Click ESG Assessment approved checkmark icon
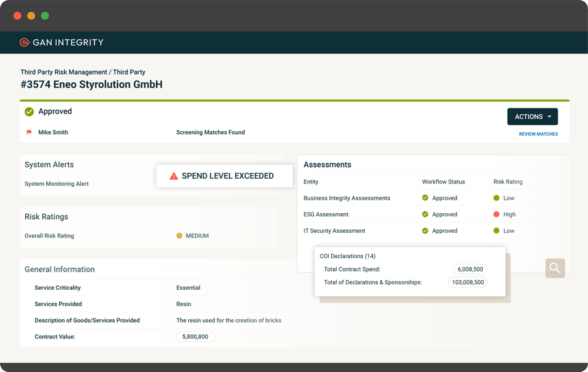The height and width of the screenshot is (372, 588). (x=425, y=215)
